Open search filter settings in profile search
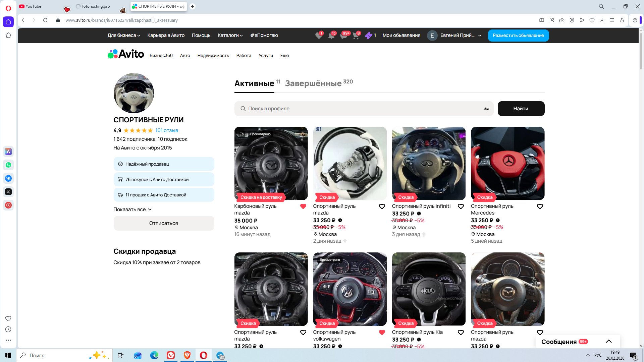Image resolution: width=644 pixels, height=362 pixels. pyautogui.click(x=486, y=109)
